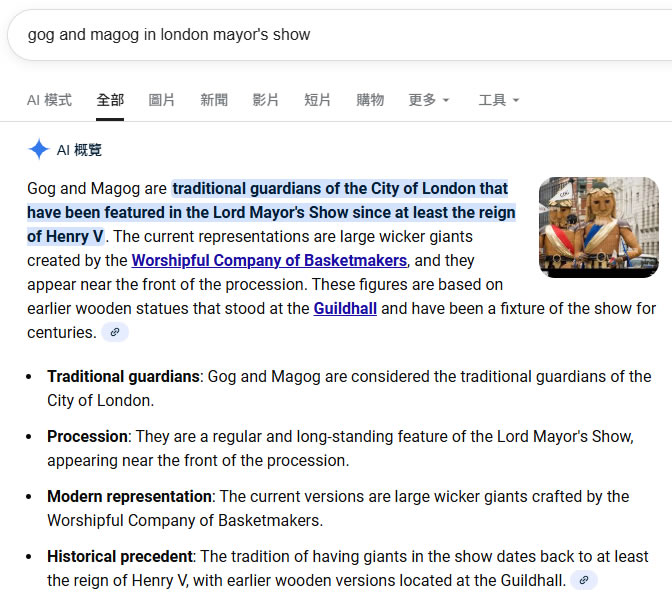Follow the underlined Guildhall link
672x604 pixels.
point(345,308)
